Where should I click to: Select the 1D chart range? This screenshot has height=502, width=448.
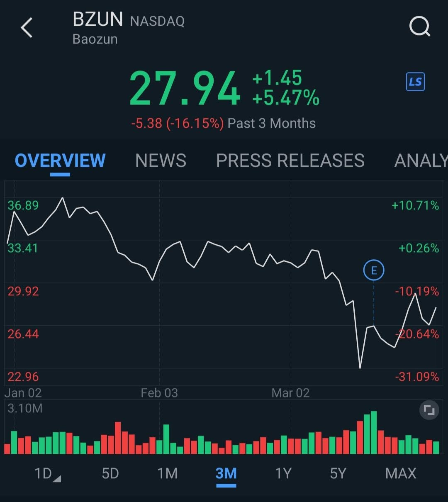tap(47, 473)
